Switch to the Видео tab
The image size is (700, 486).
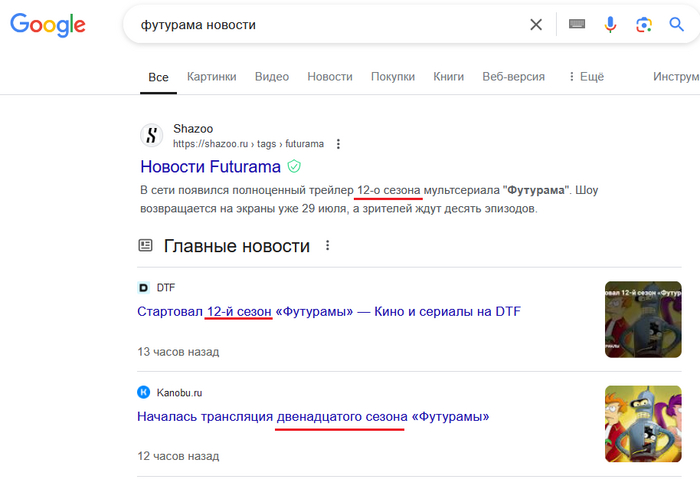click(272, 77)
